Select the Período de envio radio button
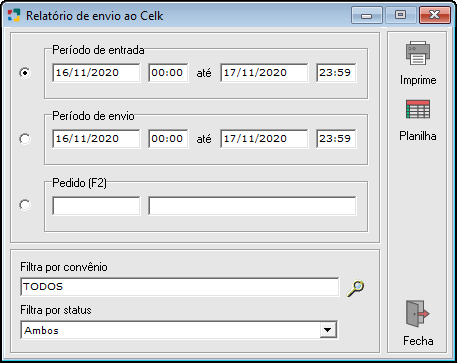The image size is (457, 363). [25, 139]
